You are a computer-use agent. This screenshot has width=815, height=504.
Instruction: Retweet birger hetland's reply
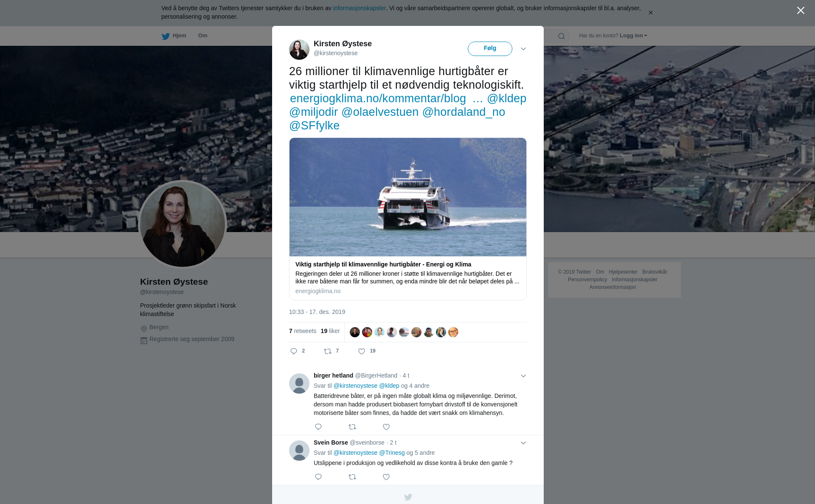point(352,427)
